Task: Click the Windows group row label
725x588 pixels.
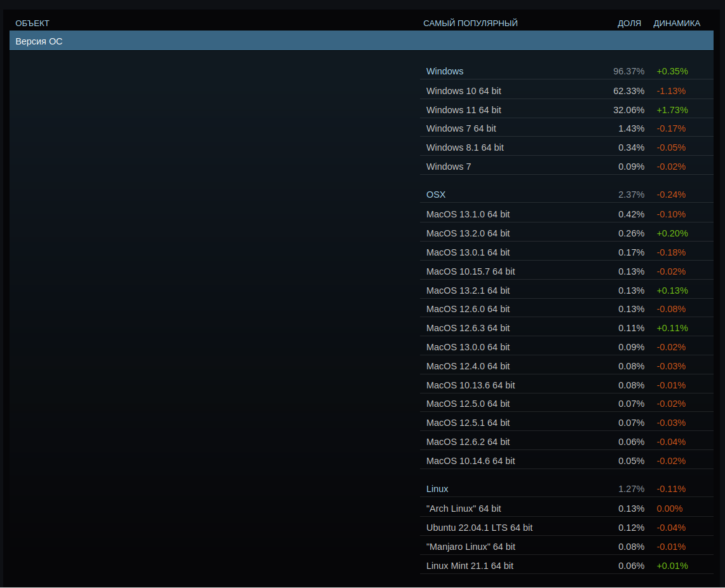Action: 445,71
